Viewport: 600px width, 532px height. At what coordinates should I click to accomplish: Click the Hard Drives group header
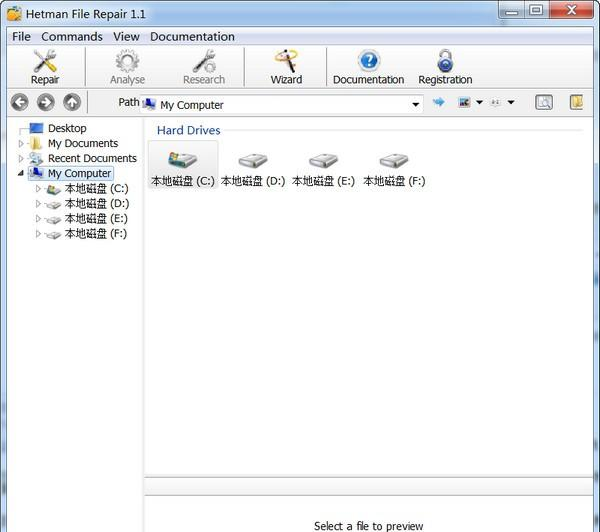tap(189, 131)
